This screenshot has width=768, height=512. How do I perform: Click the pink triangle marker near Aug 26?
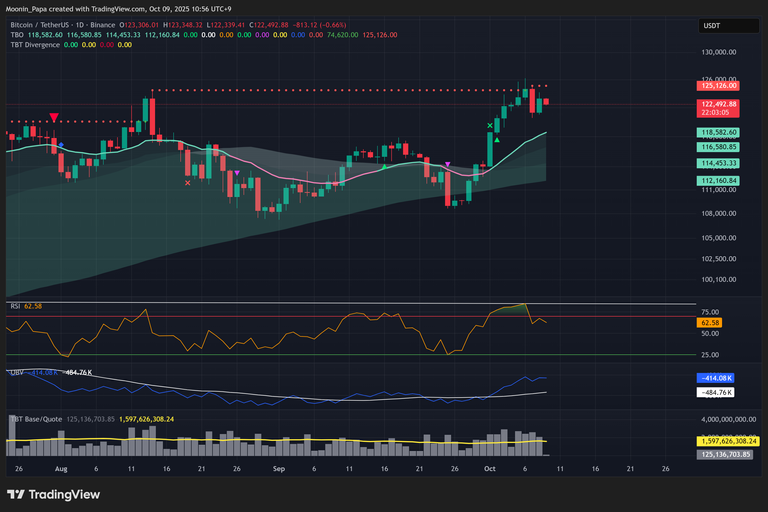(x=236, y=173)
